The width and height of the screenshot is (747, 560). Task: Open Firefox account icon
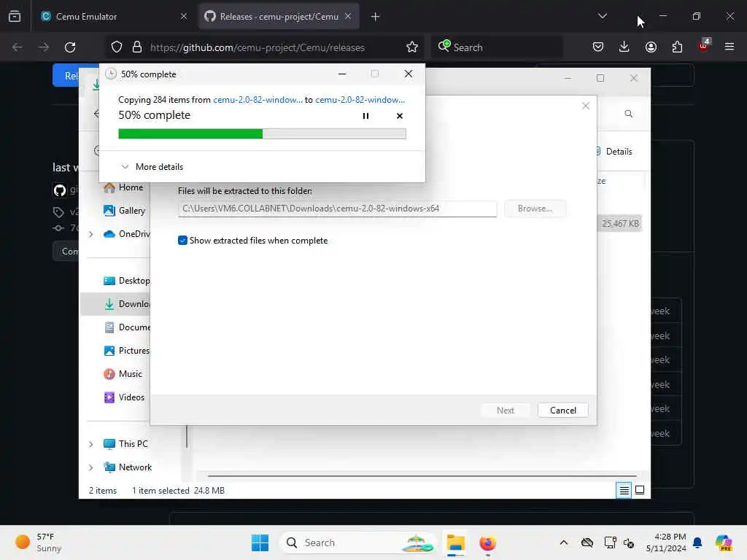point(651,47)
